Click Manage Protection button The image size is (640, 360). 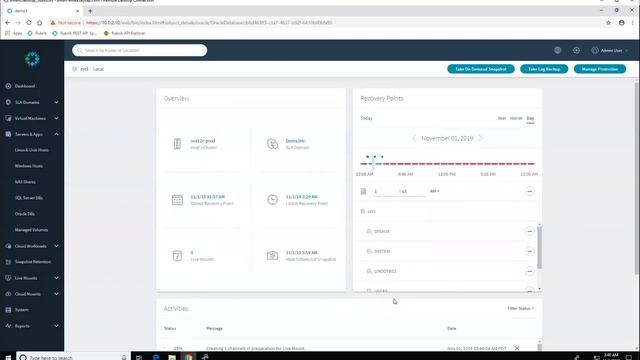[x=600, y=69]
